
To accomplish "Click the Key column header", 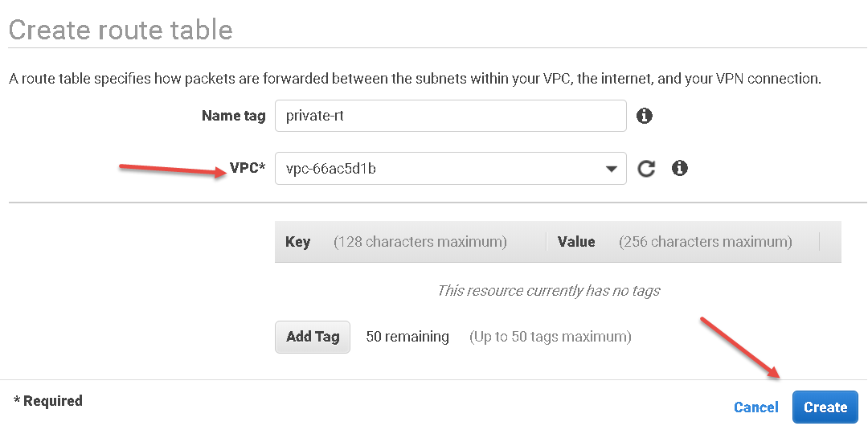I will [297, 242].
